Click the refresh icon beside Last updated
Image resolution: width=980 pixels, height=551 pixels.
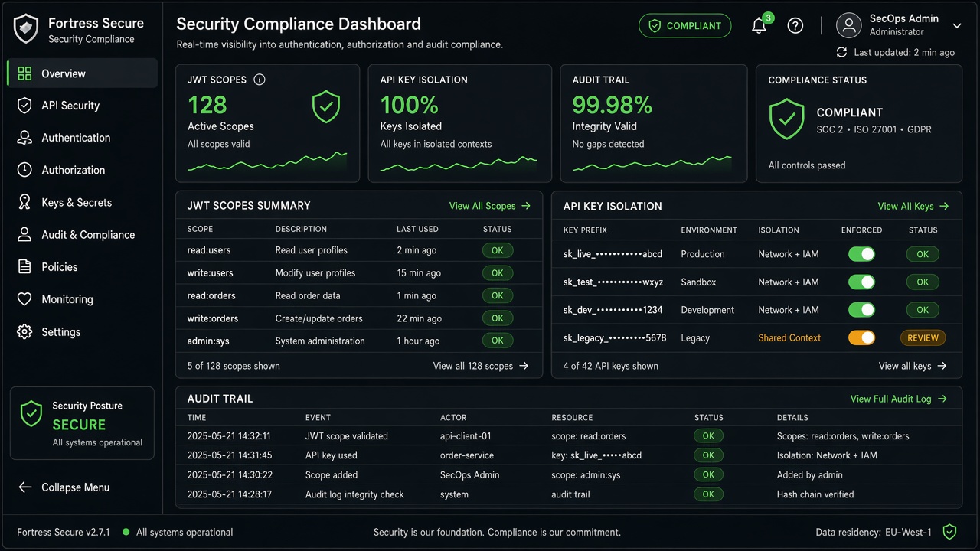(841, 52)
